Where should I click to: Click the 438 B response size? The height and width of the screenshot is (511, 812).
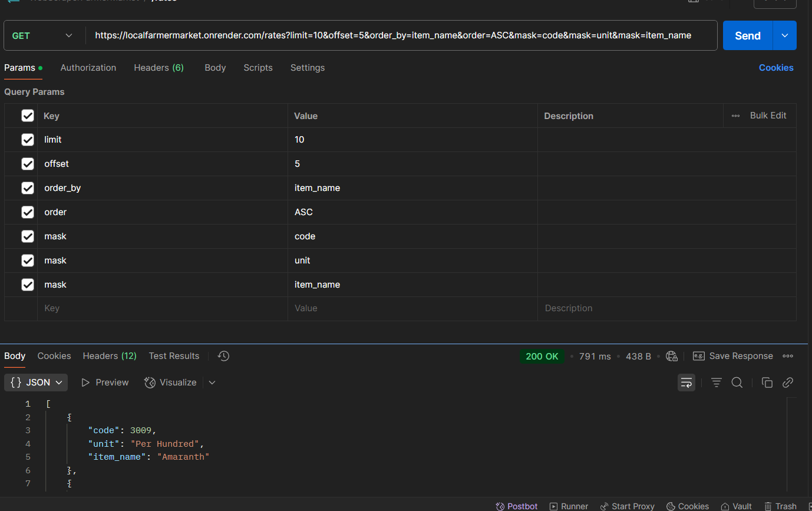click(x=638, y=356)
